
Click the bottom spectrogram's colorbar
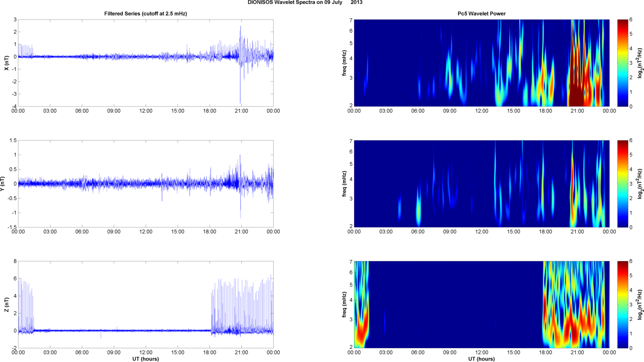pyautogui.click(x=622, y=304)
